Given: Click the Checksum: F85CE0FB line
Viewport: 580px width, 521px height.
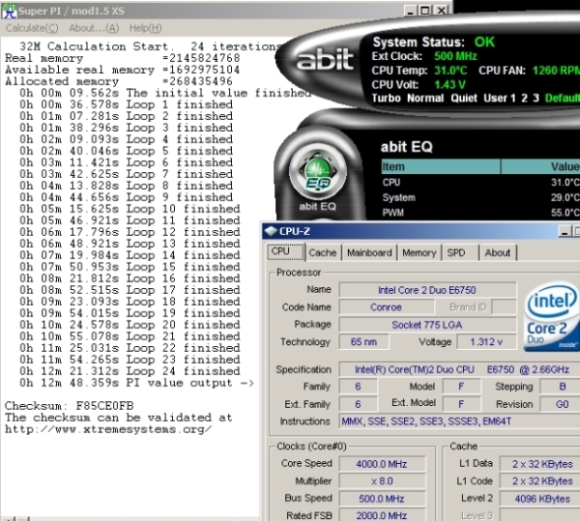Looking at the screenshot, I should coord(69,406).
